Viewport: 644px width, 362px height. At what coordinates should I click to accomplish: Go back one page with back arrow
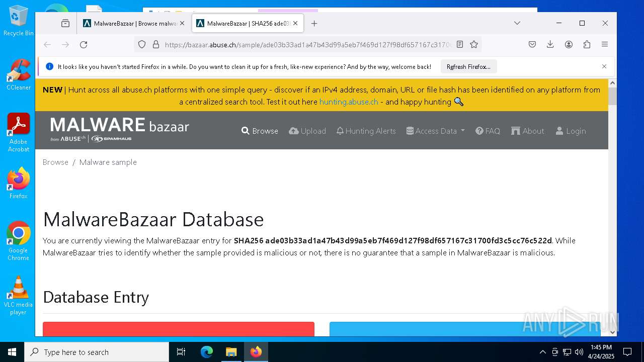click(47, 45)
